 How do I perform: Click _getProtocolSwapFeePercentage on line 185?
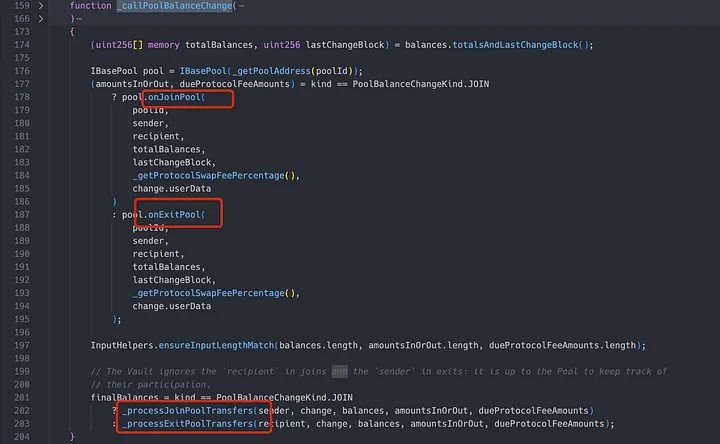click(x=212, y=176)
